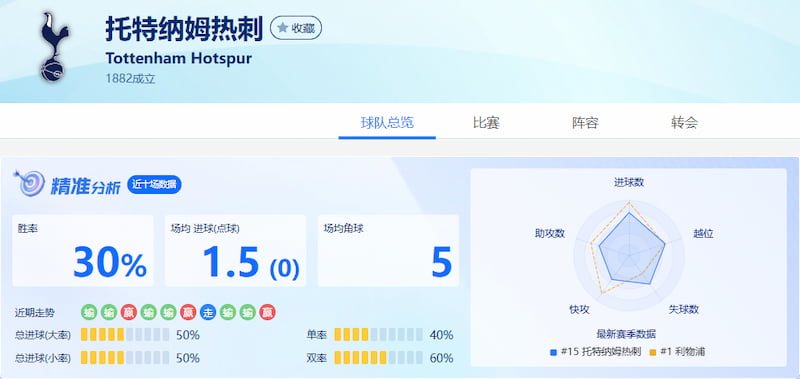Click the 1882成立 founding text
The width and height of the screenshot is (800, 379).
point(131,79)
